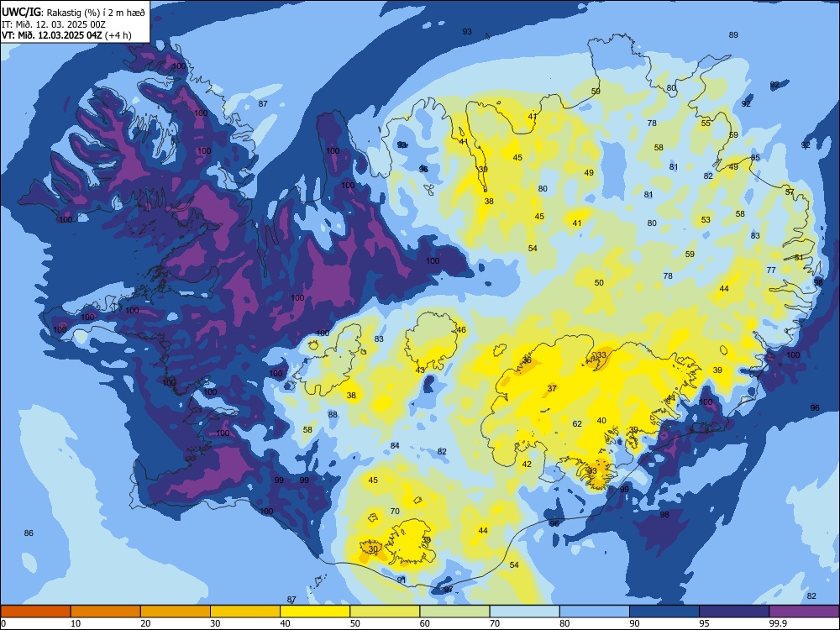Select the dark blue 90–95 legend swatch
The image size is (840, 630).
click(664, 612)
